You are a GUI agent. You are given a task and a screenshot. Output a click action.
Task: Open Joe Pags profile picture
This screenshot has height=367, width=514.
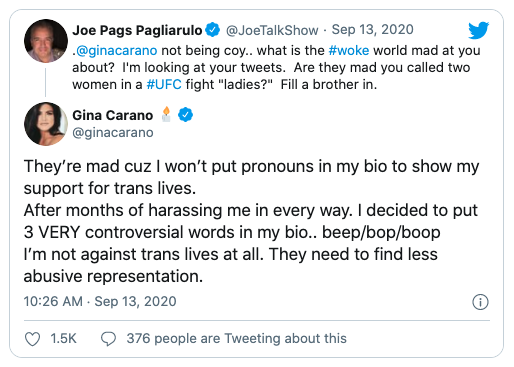46,41
